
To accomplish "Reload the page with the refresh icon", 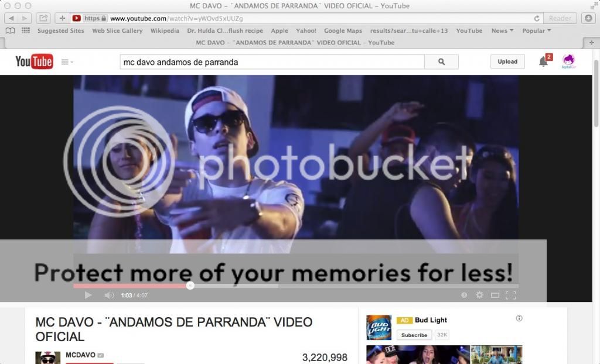I will click(x=537, y=18).
